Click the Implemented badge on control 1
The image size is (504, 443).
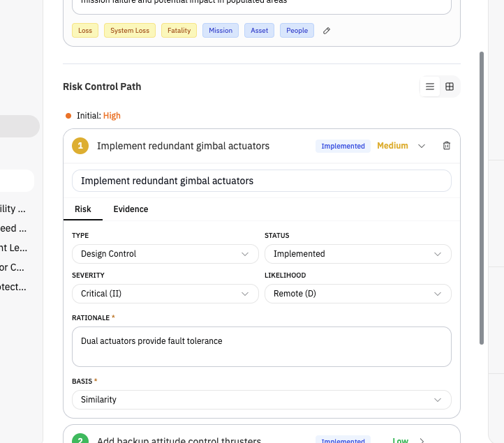pyautogui.click(x=343, y=147)
